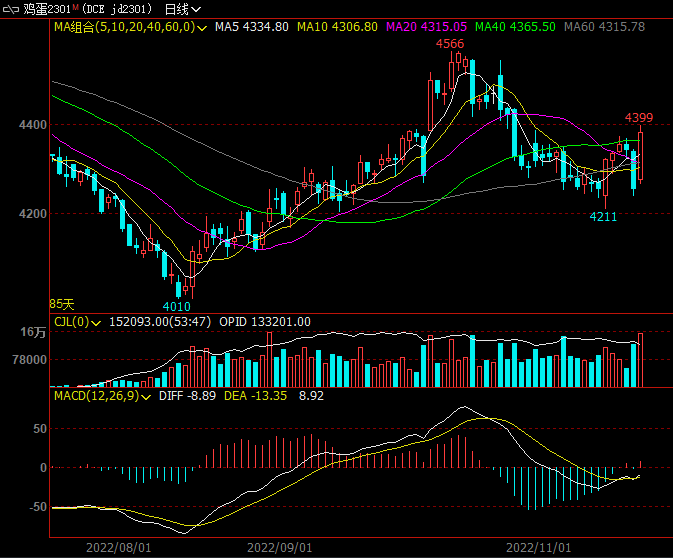Select the green MA40 4365.50 legend

pyautogui.click(x=514, y=27)
